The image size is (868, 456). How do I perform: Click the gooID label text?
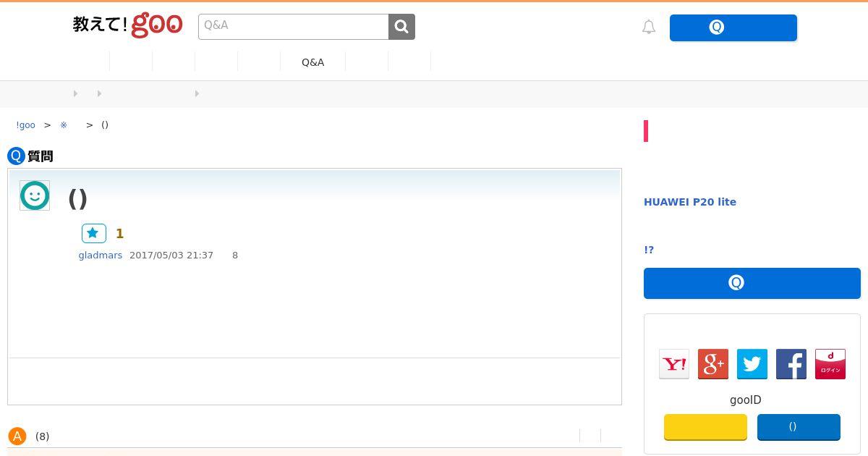click(x=746, y=400)
